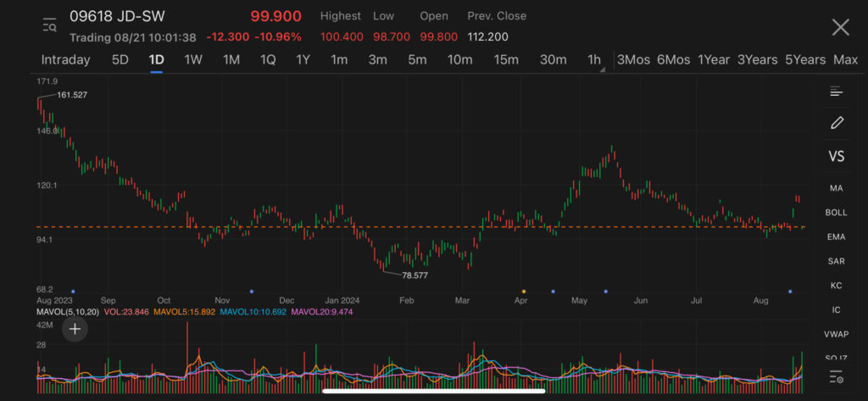Tap the blue event marker after August
The height and width of the screenshot is (401, 868).
click(790, 291)
